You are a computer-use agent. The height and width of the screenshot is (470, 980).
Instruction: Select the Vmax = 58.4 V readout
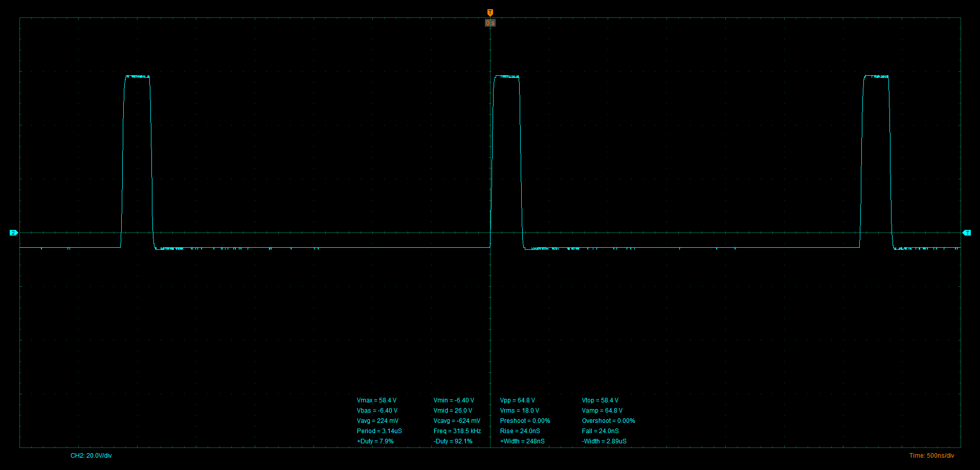point(377,400)
